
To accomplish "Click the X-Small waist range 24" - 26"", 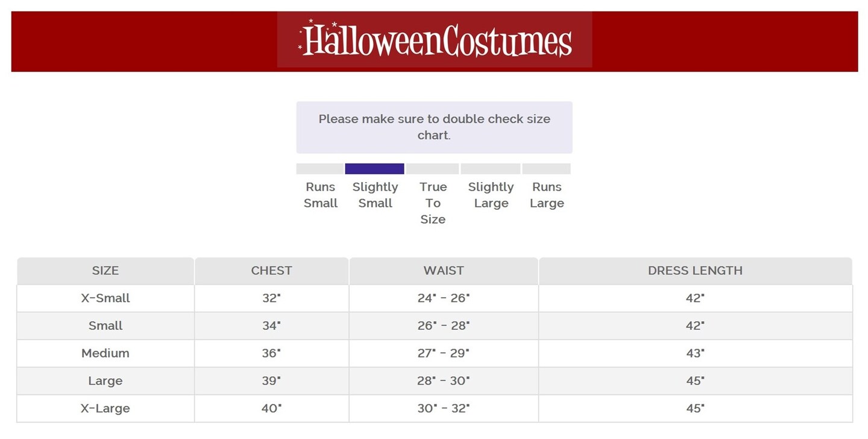I will click(x=444, y=298).
